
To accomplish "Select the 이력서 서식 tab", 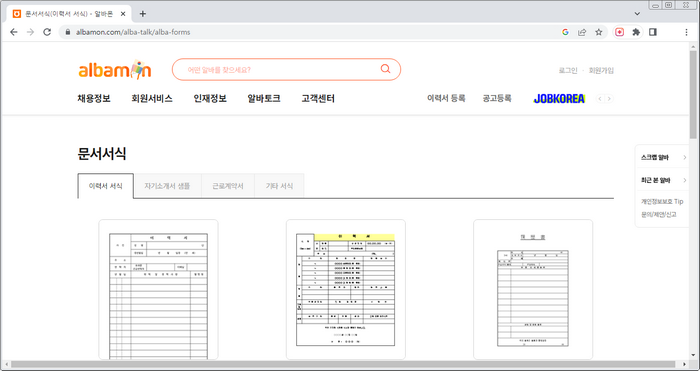I will coord(105,186).
